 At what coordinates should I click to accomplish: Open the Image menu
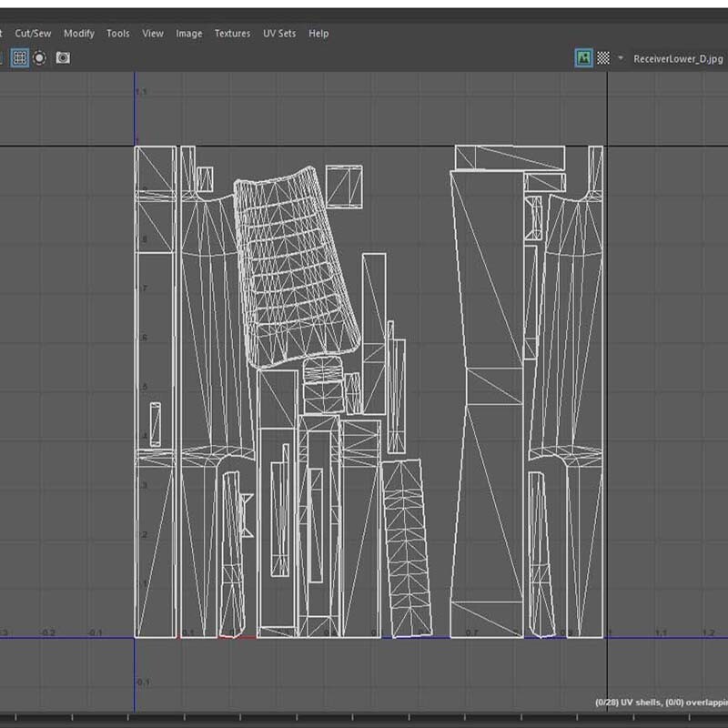coord(189,34)
